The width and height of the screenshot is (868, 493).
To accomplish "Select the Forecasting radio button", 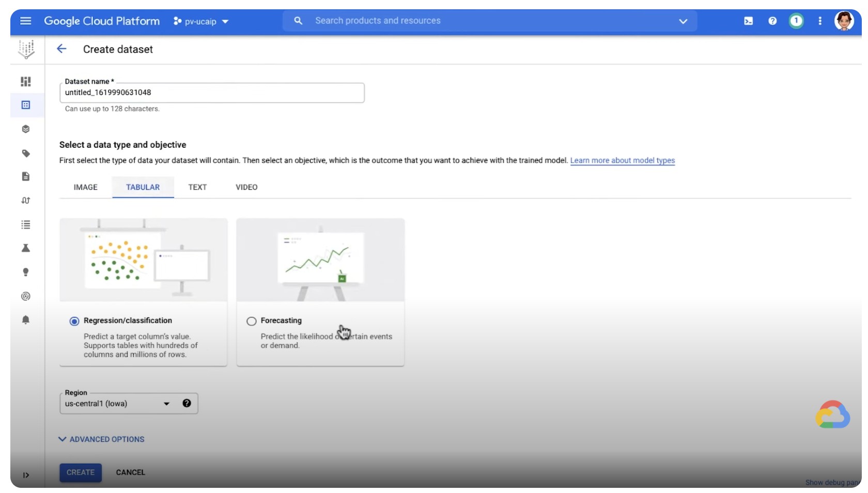I will pos(252,322).
